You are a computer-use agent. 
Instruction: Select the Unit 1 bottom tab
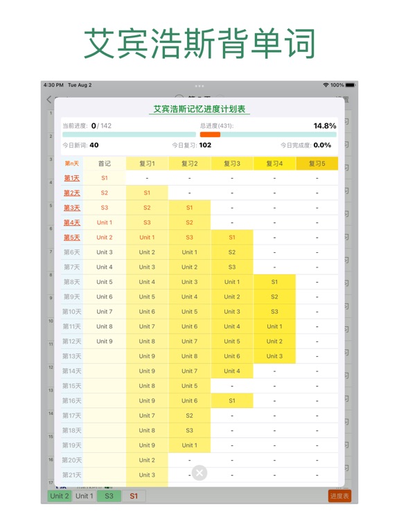[x=84, y=496]
